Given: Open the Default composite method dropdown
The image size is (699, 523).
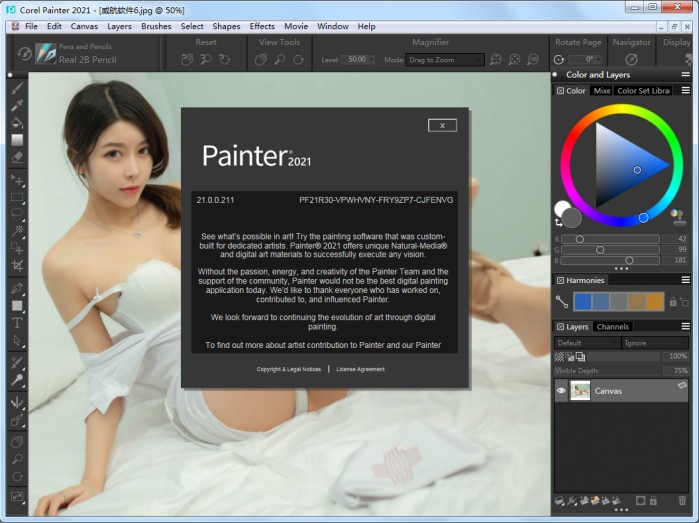Looking at the screenshot, I should click(587, 343).
